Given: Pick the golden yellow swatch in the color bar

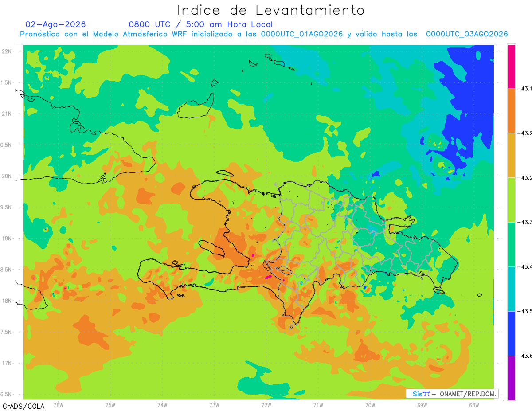Looking at the screenshot, I should [511, 155].
